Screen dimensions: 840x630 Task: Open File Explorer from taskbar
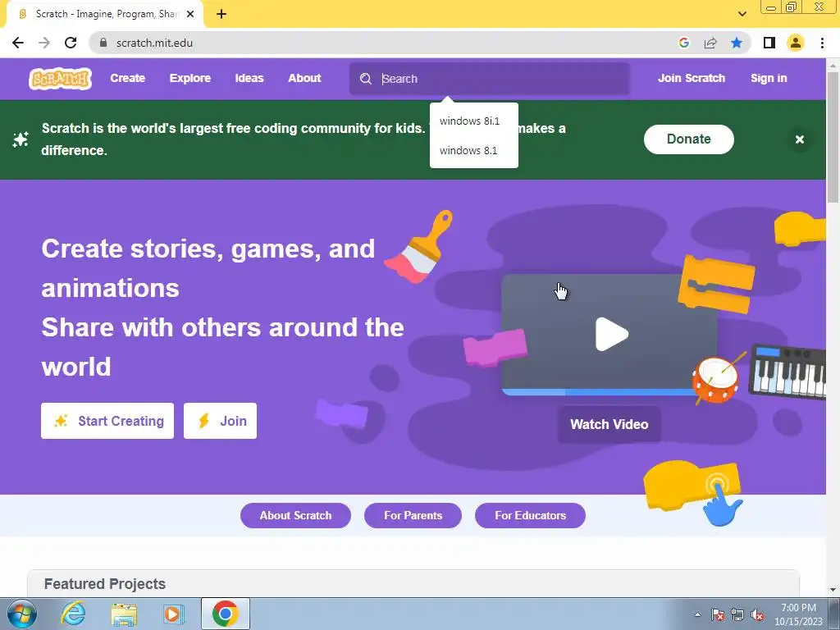pos(124,614)
